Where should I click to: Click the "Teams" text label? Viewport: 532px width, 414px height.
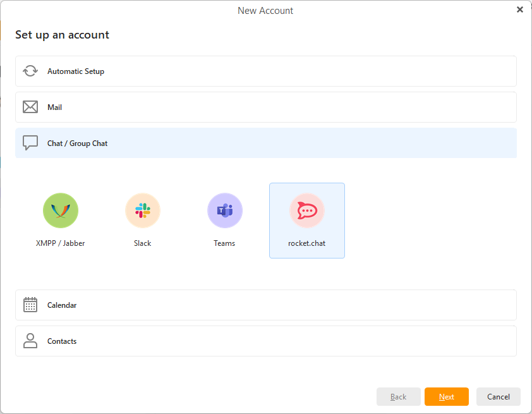pos(224,243)
